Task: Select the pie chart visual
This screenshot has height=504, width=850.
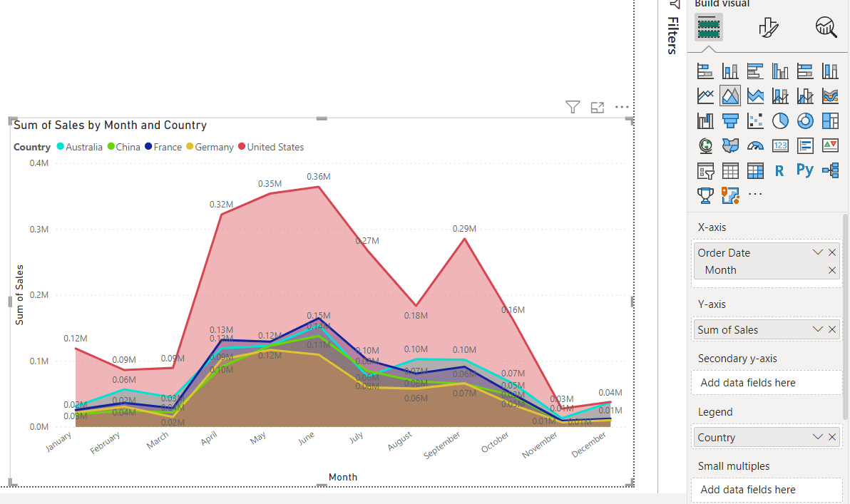Action: (780, 120)
